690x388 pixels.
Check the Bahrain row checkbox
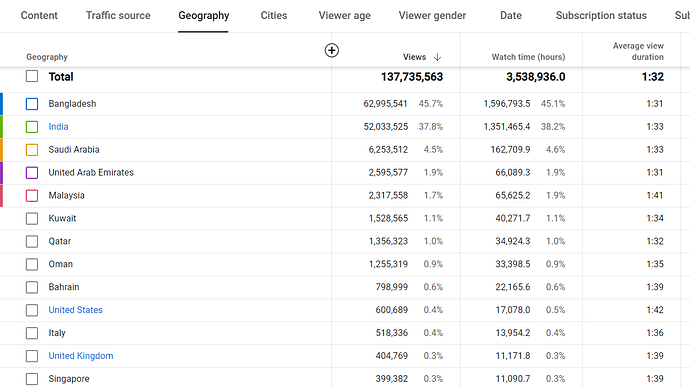coord(32,287)
